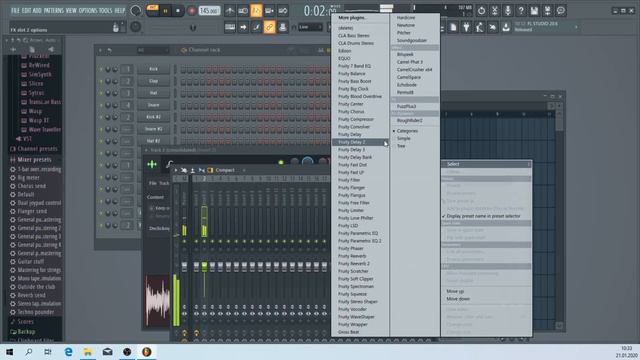The width and height of the screenshot is (640, 360).
Task: Toggle the metronome icon
Action: (x=230, y=11)
